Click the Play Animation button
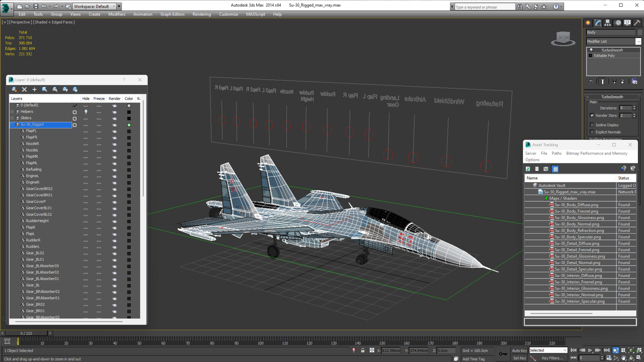This screenshot has width=644, height=362. 590,350
